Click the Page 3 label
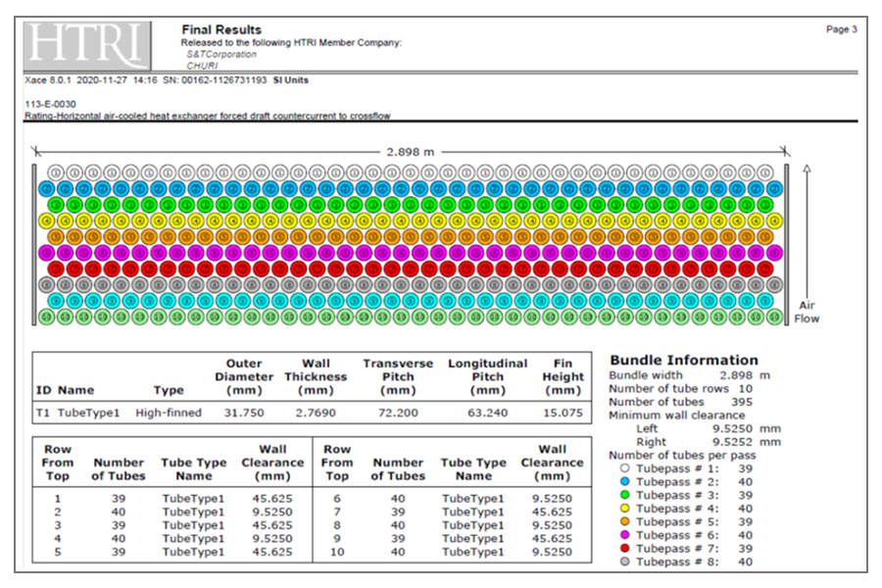 coord(841,29)
